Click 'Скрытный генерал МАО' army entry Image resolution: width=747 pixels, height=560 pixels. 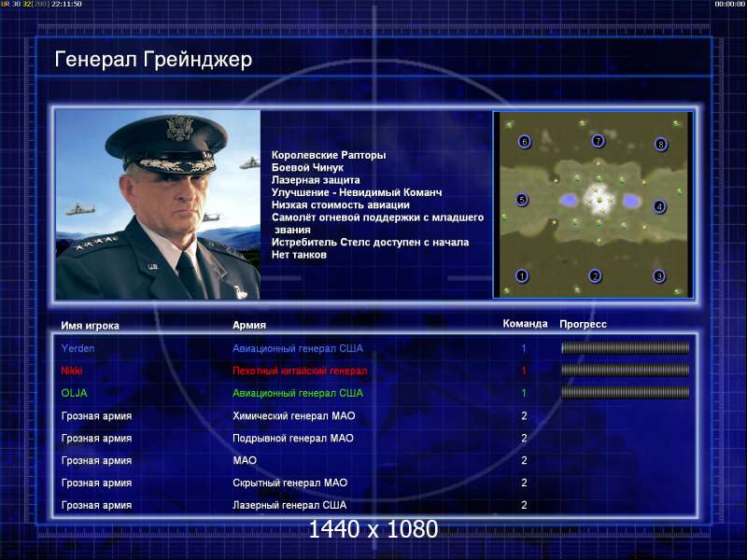(x=290, y=483)
